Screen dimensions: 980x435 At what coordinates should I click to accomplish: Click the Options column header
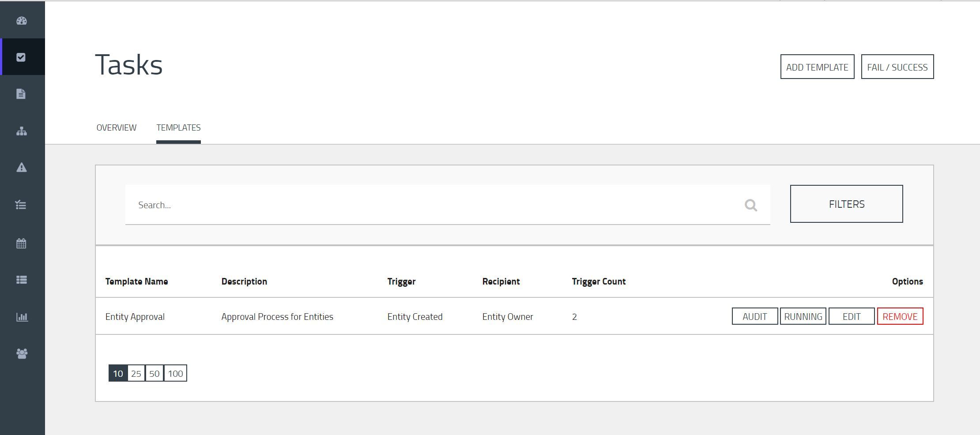tap(907, 281)
